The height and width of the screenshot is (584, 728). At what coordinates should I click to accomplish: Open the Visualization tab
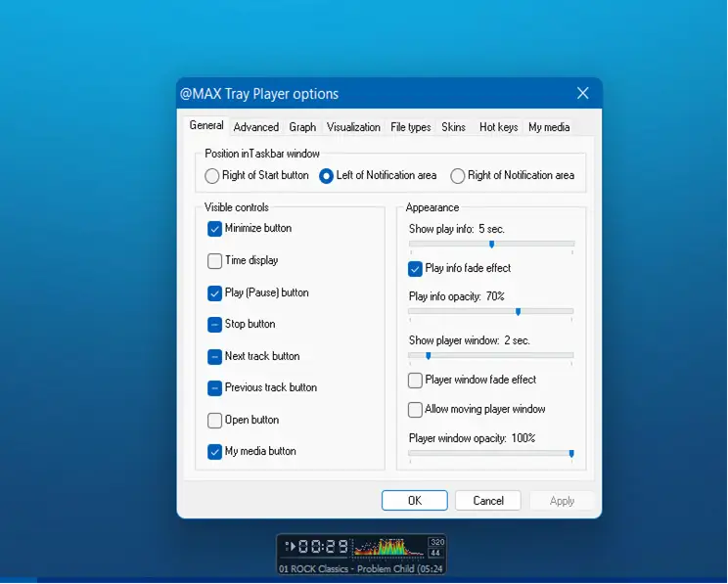point(353,127)
